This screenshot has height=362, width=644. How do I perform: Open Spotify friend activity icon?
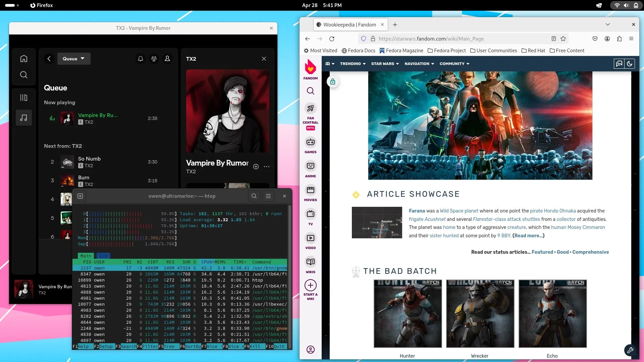click(x=154, y=59)
